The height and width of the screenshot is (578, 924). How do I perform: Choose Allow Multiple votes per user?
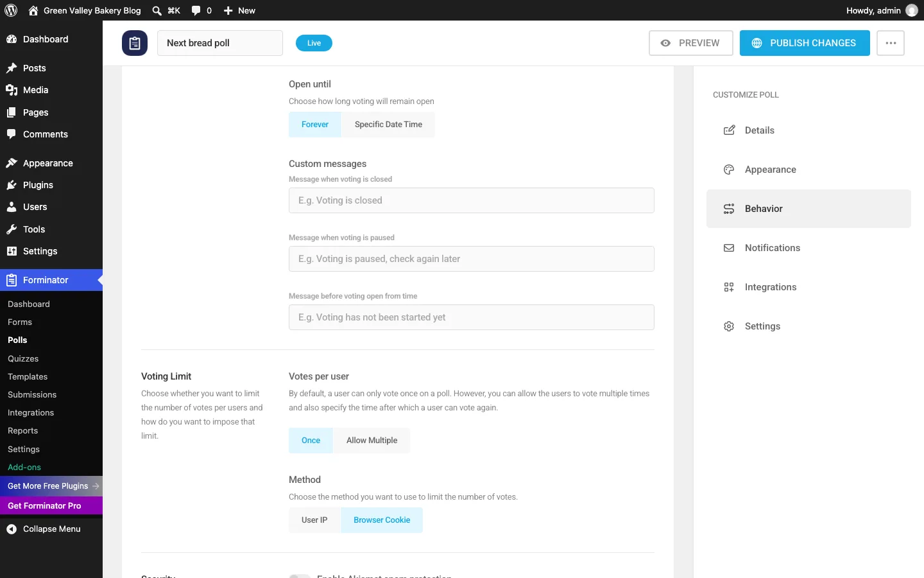point(372,441)
